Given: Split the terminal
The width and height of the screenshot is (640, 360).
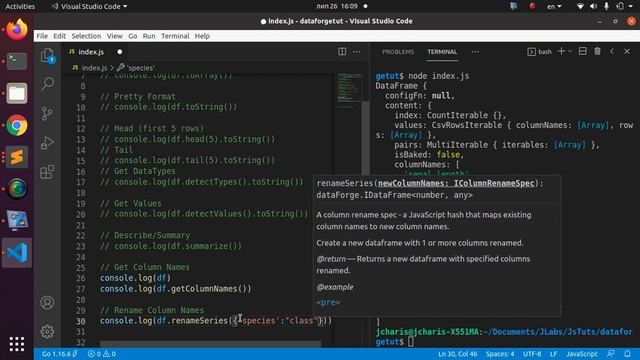Looking at the screenshot, I should [583, 51].
